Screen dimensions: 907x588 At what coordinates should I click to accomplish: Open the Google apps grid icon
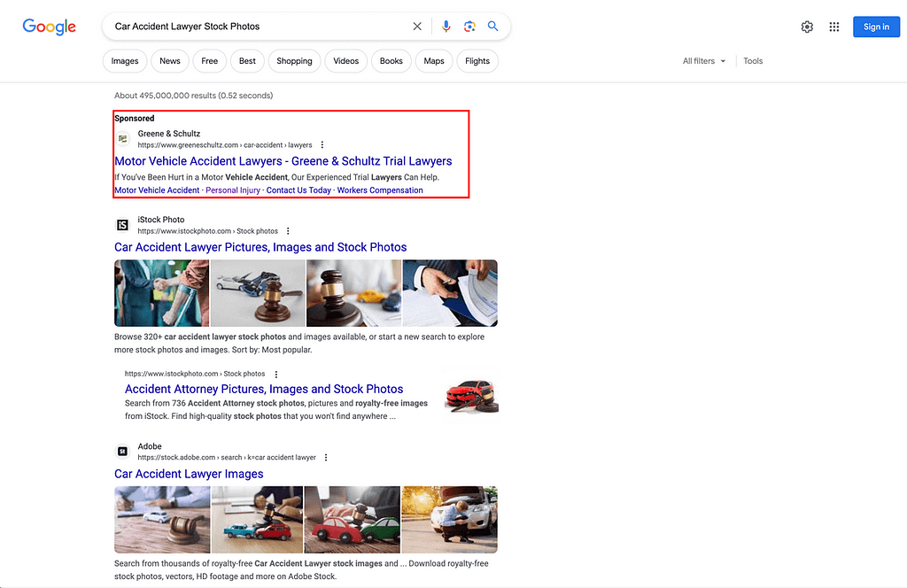coord(834,27)
